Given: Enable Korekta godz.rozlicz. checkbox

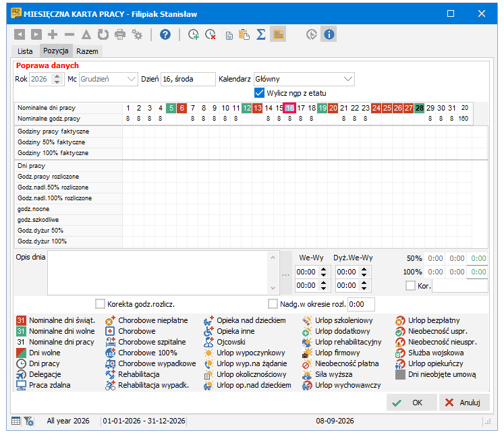Looking at the screenshot, I should click(100, 304).
